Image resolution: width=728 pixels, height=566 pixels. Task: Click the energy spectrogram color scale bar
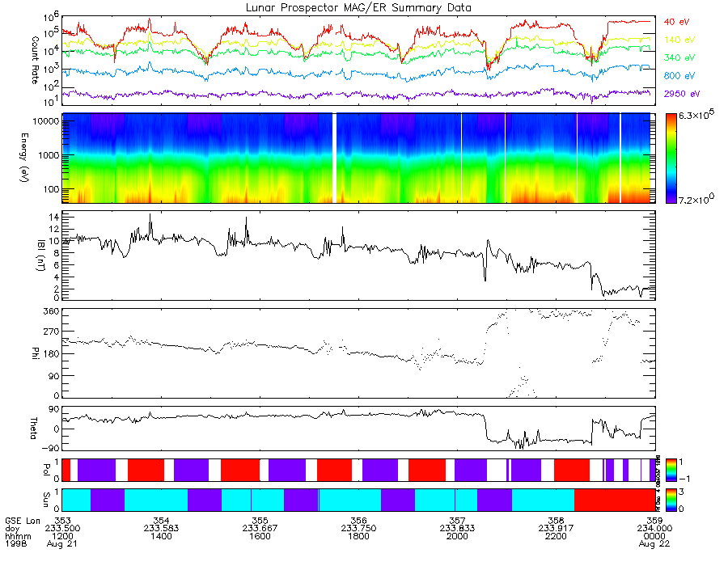point(671,158)
